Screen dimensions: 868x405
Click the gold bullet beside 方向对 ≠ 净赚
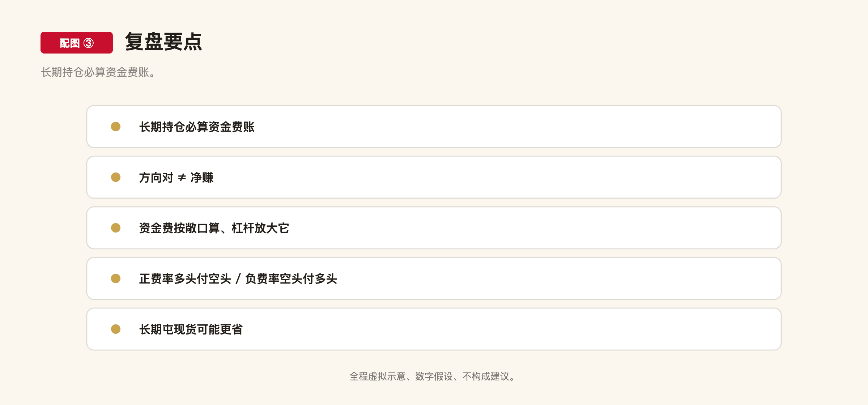pyautogui.click(x=116, y=177)
